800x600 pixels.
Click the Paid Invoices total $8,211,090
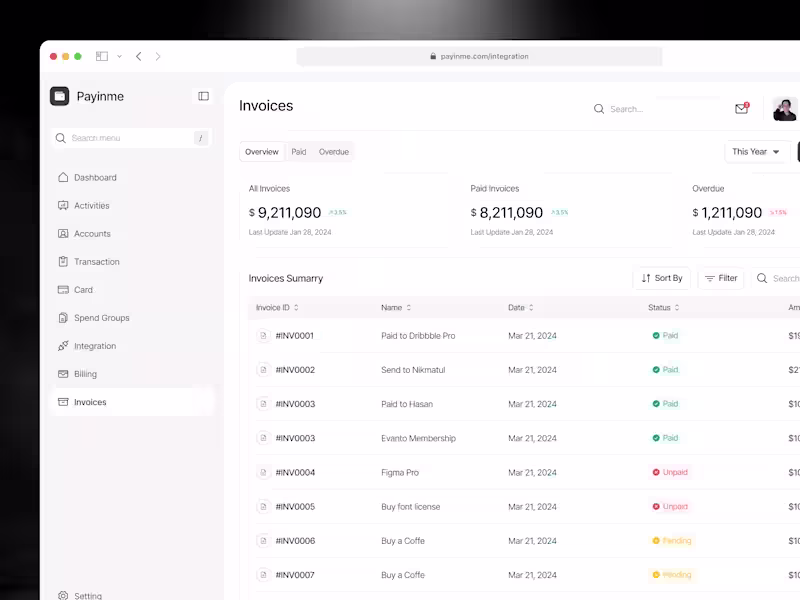pos(507,212)
